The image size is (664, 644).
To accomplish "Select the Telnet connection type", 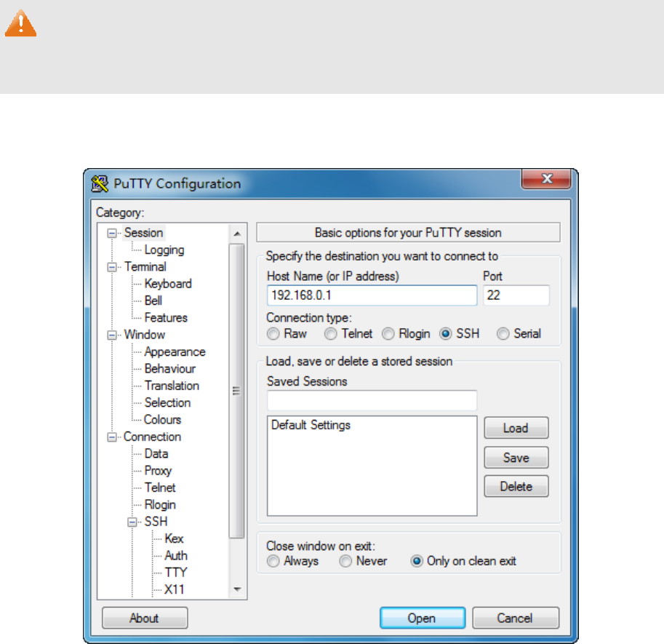I will tap(331, 334).
